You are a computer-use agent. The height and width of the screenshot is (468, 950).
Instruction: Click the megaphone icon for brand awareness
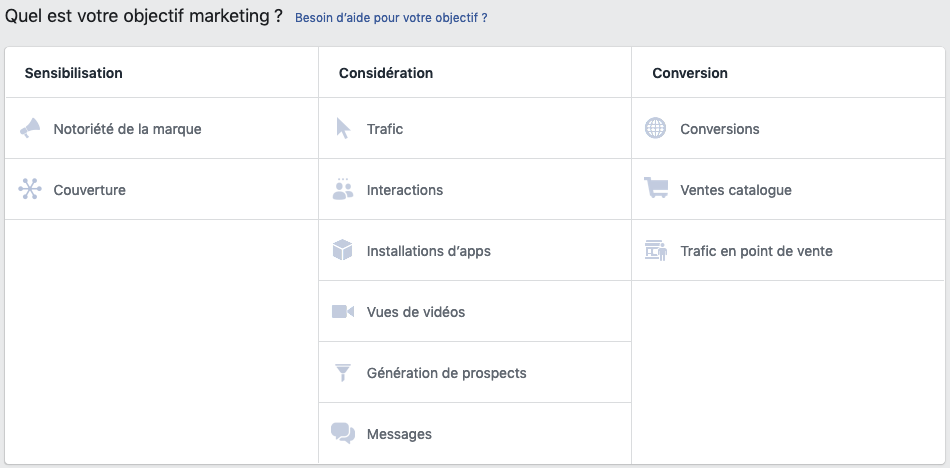tap(30, 129)
